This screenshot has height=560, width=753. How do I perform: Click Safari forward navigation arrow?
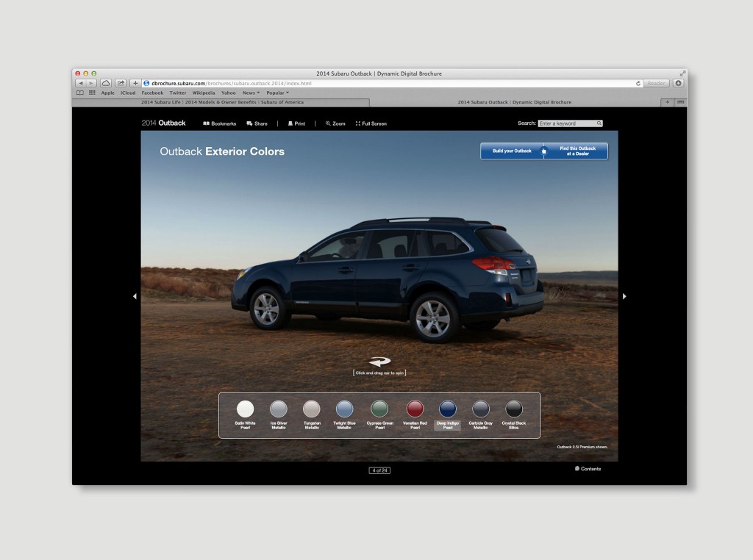(x=90, y=84)
